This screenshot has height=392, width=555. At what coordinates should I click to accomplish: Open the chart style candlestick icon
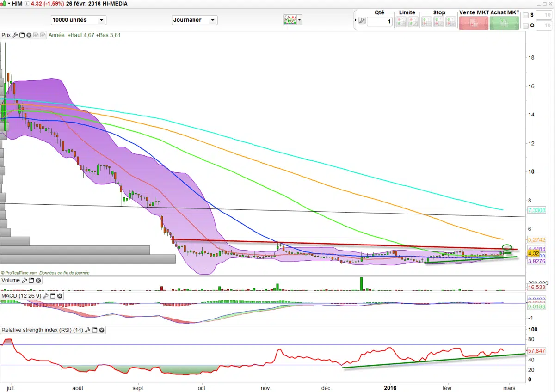tap(3, 4)
